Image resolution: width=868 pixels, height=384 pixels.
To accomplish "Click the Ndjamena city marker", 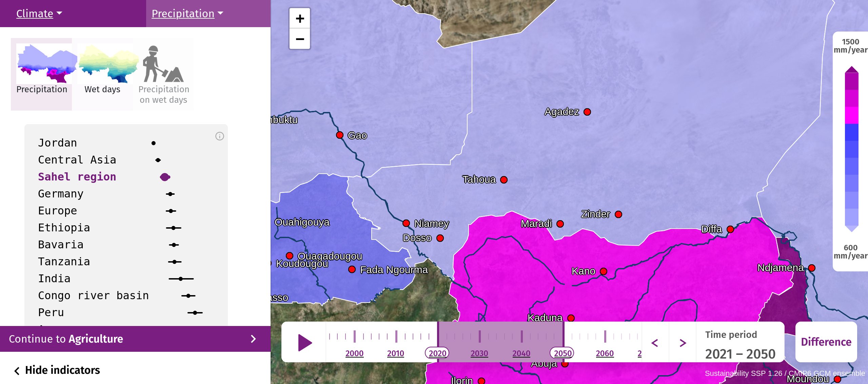I will (x=812, y=268).
